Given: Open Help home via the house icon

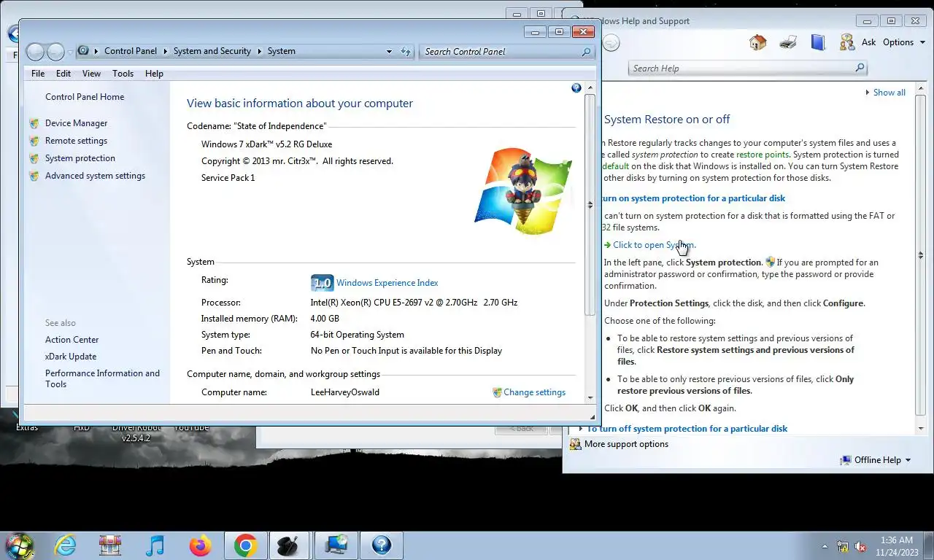Looking at the screenshot, I should point(757,42).
